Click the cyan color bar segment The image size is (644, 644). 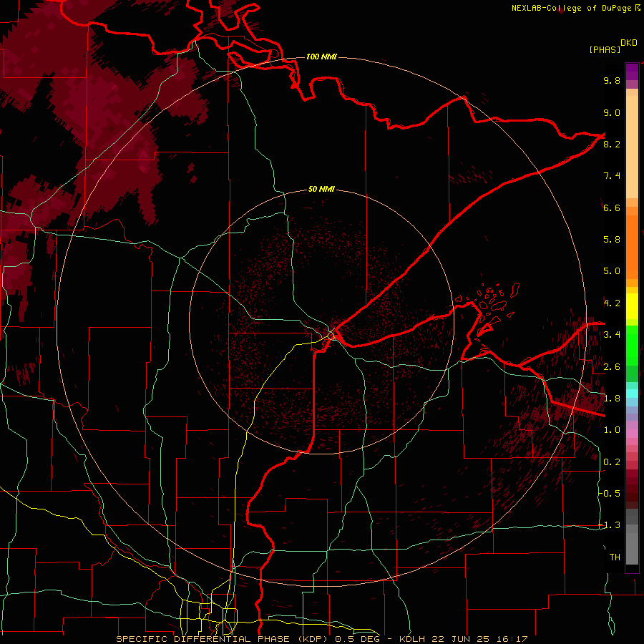[632, 394]
